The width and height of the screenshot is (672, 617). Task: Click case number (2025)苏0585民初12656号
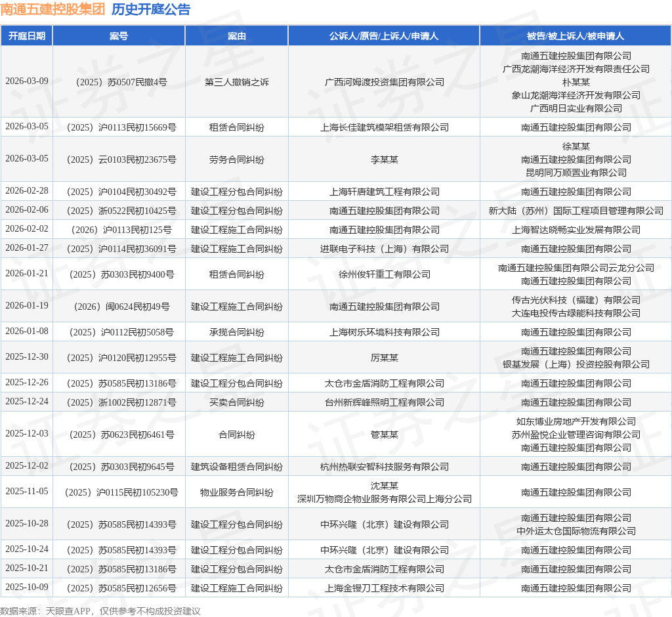[x=121, y=588]
